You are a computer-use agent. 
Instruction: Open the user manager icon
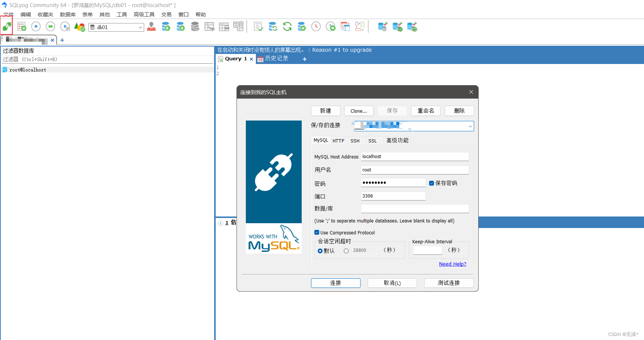point(151,26)
